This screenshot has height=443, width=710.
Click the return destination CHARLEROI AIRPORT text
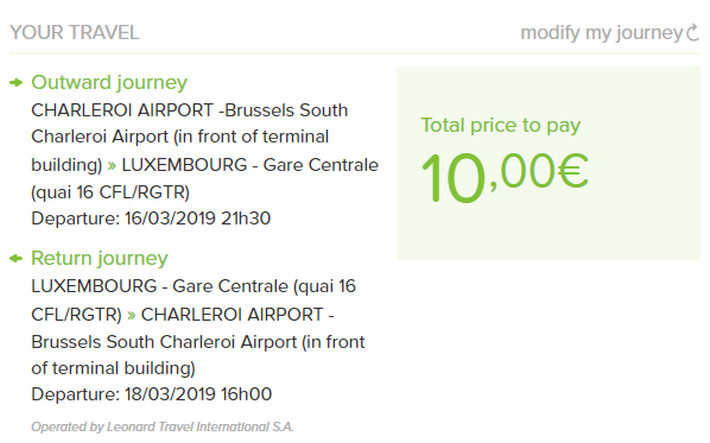point(238,314)
